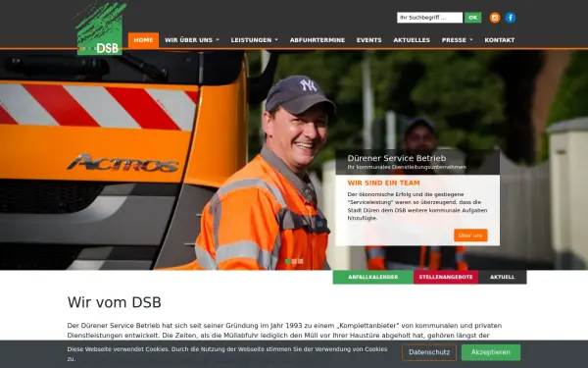Screen dimensions: 588x368
Task: Click the orange 'Über uns' button
Action: [470, 236]
